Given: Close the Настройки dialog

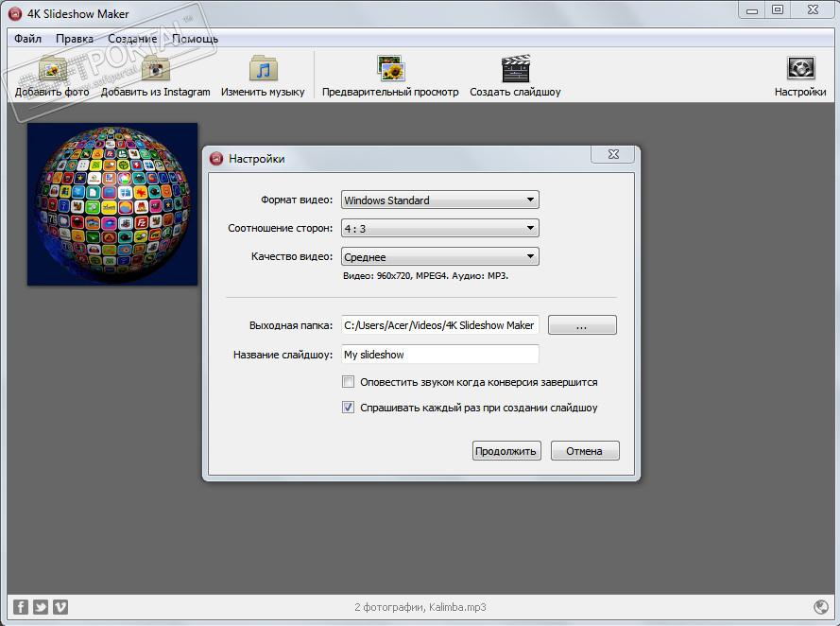Looking at the screenshot, I should pyautogui.click(x=613, y=154).
